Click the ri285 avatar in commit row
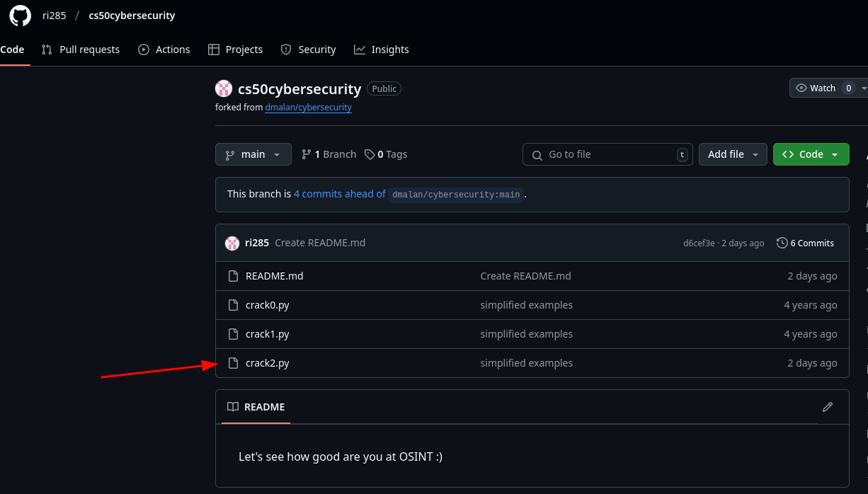868x494 pixels. [232, 243]
